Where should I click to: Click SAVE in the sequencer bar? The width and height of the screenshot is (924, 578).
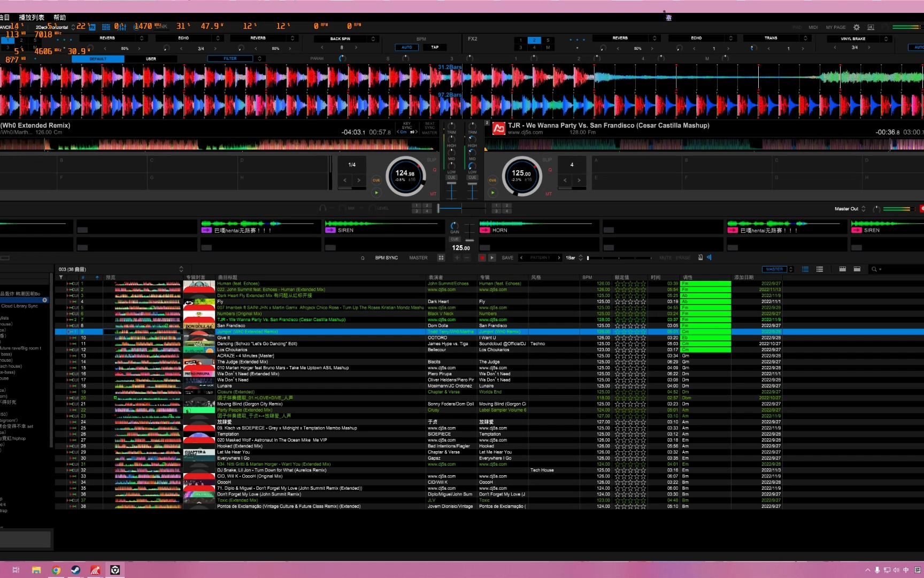coord(507,258)
